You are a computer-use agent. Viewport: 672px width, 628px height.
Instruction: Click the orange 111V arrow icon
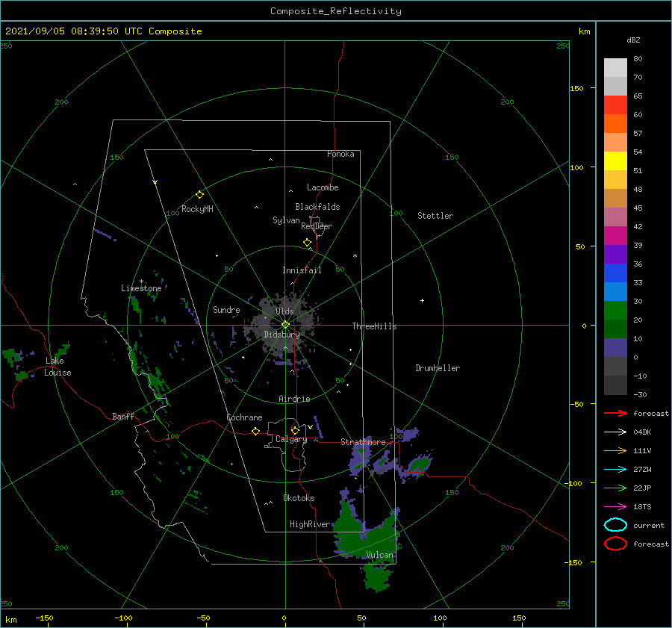coord(615,450)
